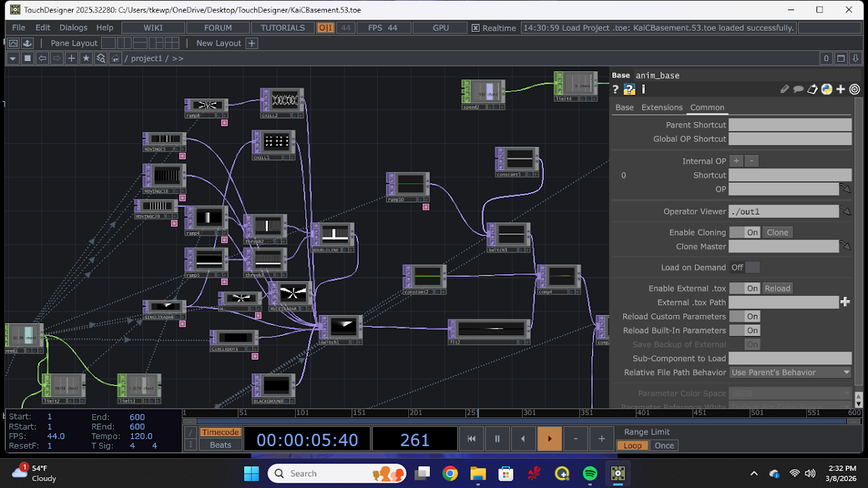Click the search operators magnifier icon
Image resolution: width=868 pixels, height=488 pixels.
coord(101,58)
